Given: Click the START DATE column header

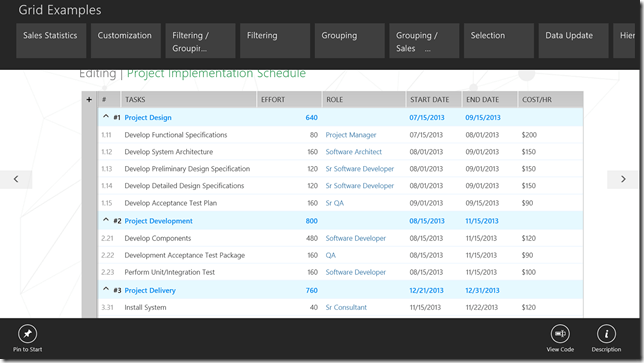Looking at the screenshot, I should pyautogui.click(x=434, y=99).
